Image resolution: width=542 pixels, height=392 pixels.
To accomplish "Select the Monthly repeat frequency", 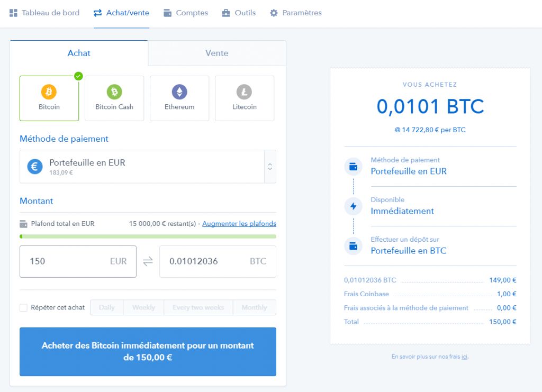I will [255, 307].
